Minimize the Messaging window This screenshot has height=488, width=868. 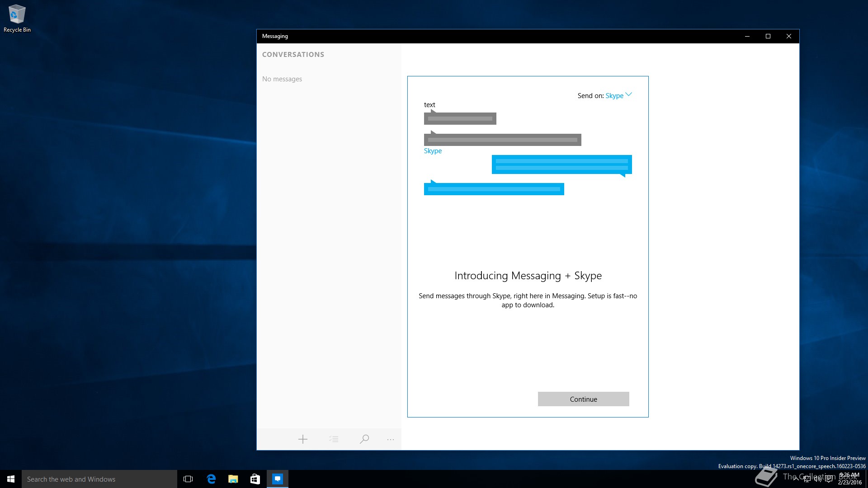pyautogui.click(x=747, y=36)
